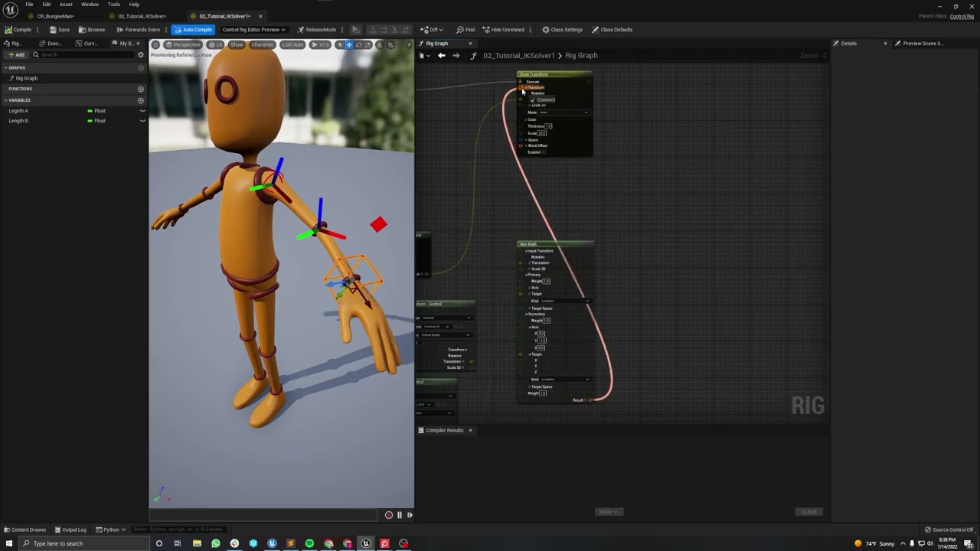Open Spotify from Windows taskbar
This screenshot has width=980, height=551.
(309, 543)
